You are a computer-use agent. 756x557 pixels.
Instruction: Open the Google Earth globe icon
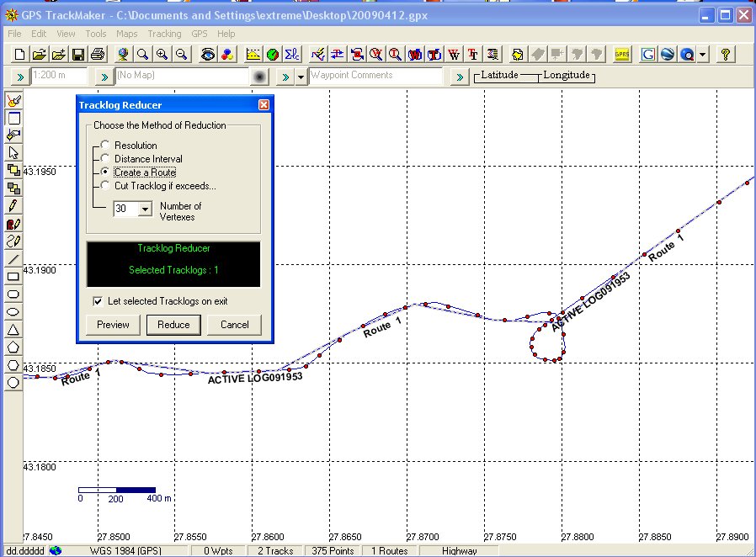[668, 55]
